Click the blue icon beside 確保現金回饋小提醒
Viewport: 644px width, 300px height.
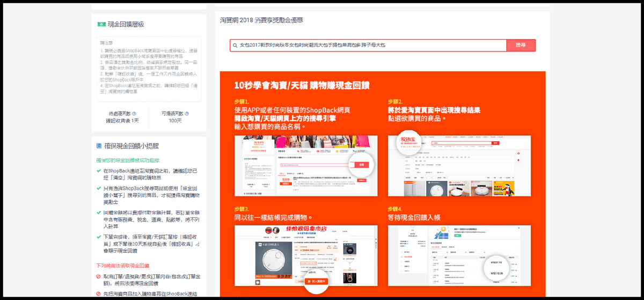click(x=100, y=145)
